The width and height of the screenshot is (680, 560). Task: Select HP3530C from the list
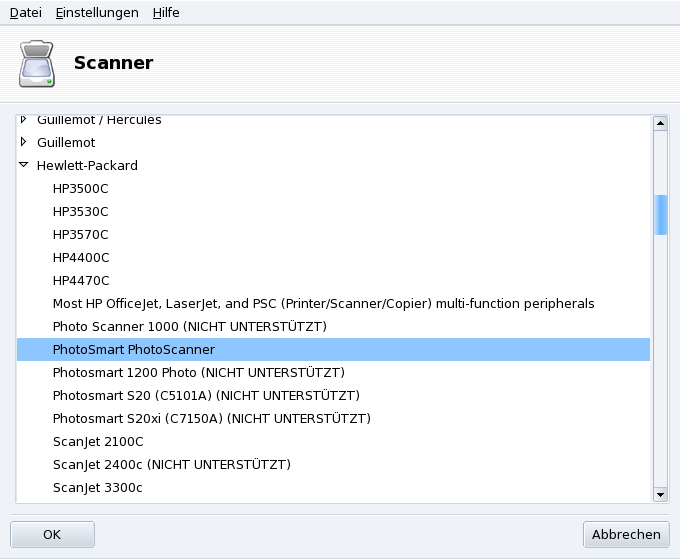[81, 211]
